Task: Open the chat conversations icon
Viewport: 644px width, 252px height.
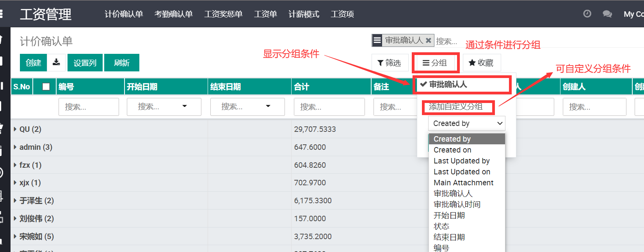Action: coord(607,14)
